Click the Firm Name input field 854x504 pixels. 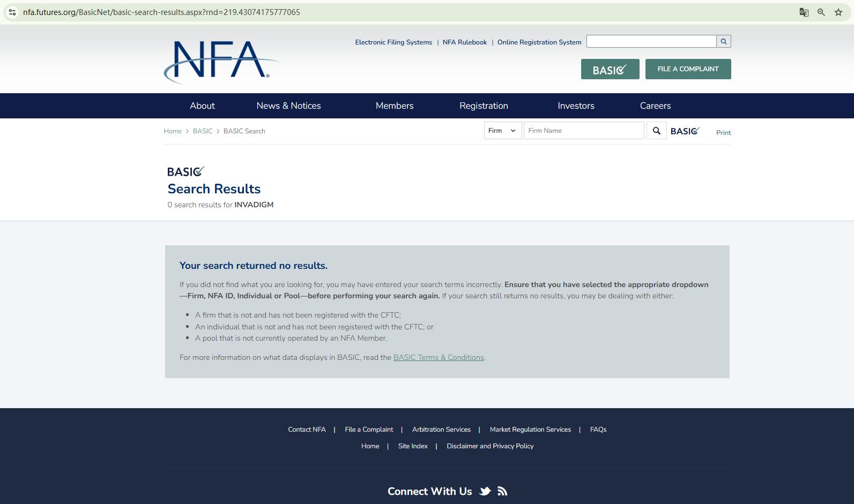(x=584, y=131)
